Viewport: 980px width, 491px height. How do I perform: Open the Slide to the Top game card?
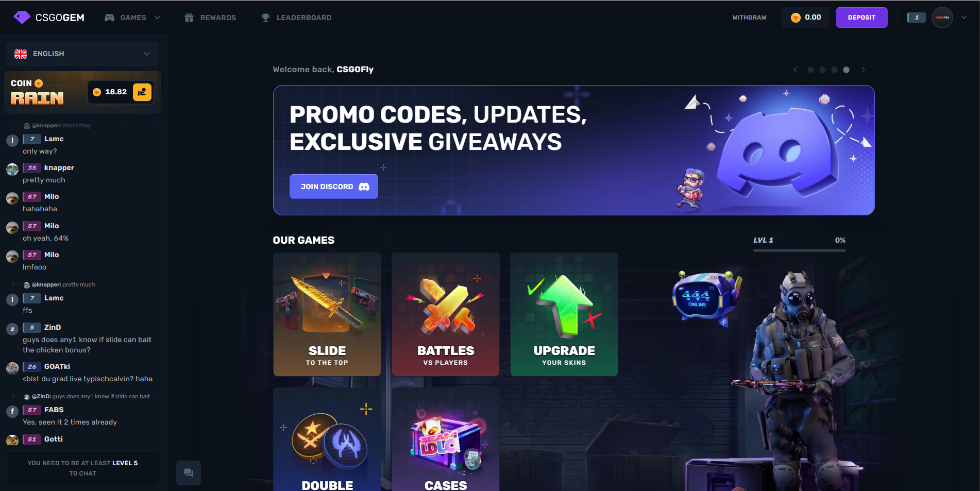coord(327,314)
